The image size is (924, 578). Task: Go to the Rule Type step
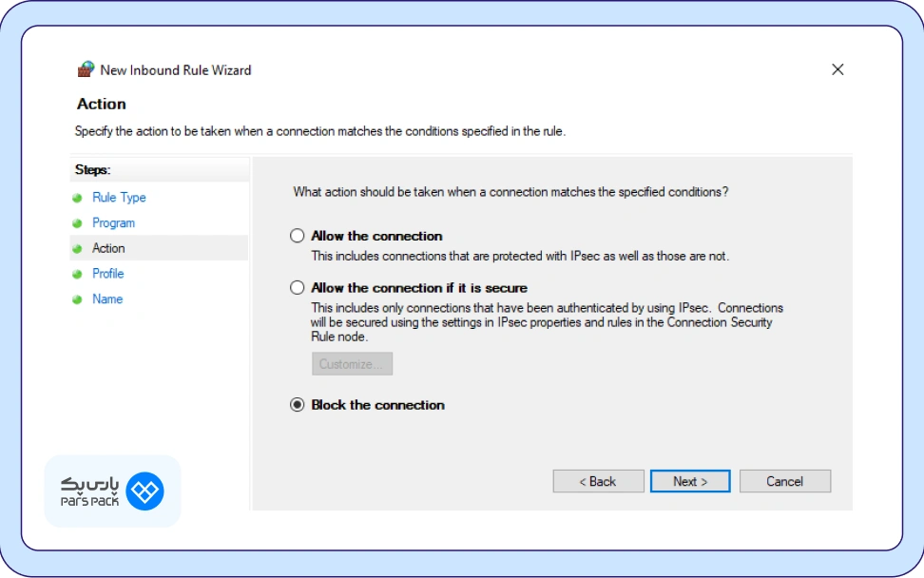(119, 198)
